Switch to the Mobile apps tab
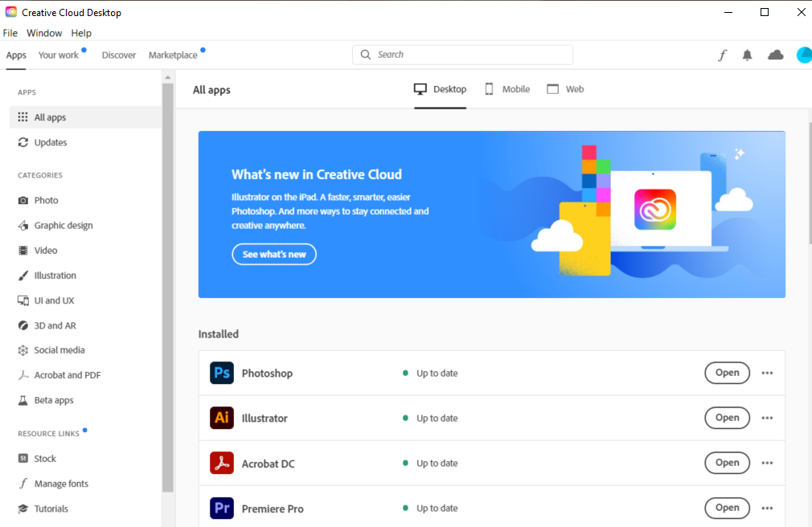 coord(507,89)
